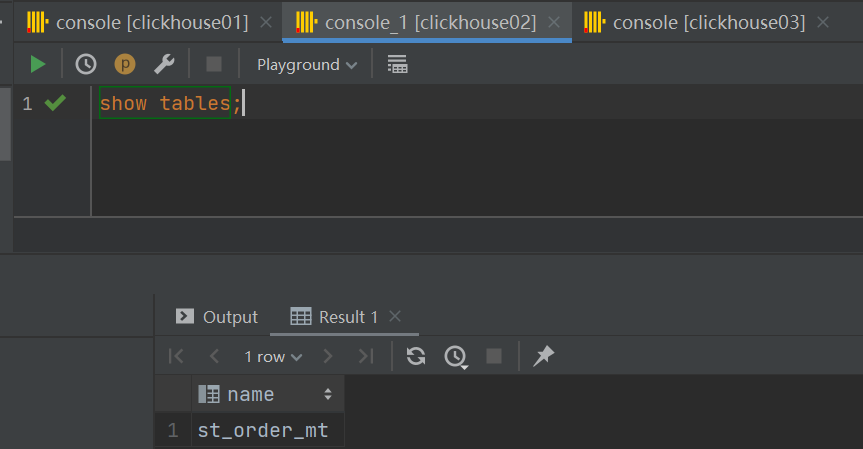Open the Playground session dropdown
The height and width of the screenshot is (449, 863).
[306, 64]
